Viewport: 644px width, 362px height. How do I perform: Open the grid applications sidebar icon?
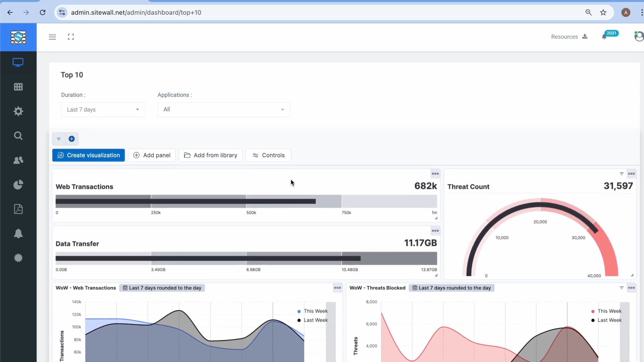click(x=18, y=87)
